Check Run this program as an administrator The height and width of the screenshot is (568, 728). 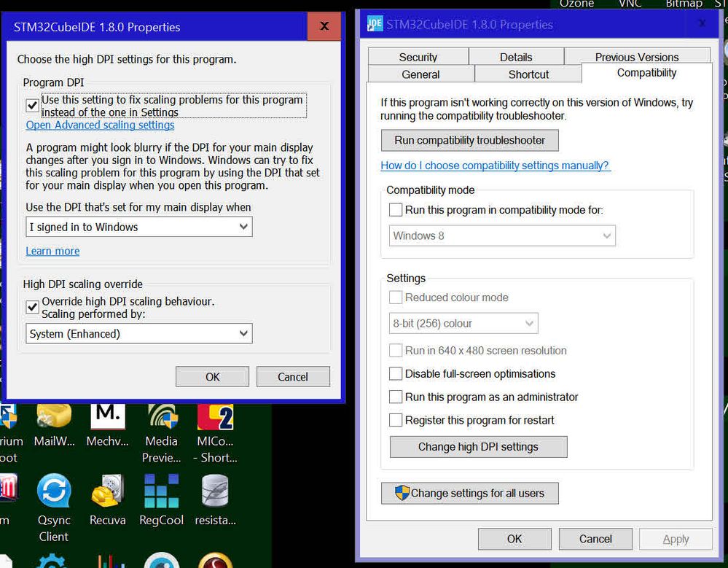pyautogui.click(x=396, y=397)
